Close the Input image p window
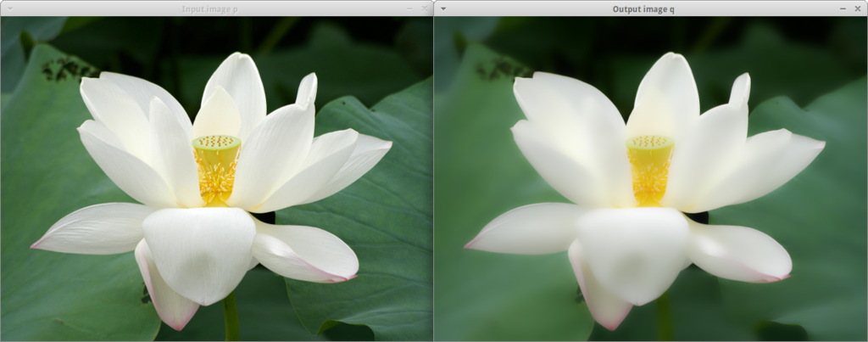Viewport: 868px width, 342px height. pyautogui.click(x=425, y=8)
